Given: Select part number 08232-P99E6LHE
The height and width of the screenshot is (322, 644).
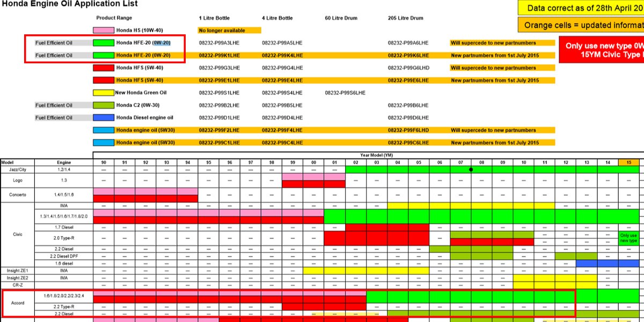Looking at the screenshot, I should click(x=408, y=80).
